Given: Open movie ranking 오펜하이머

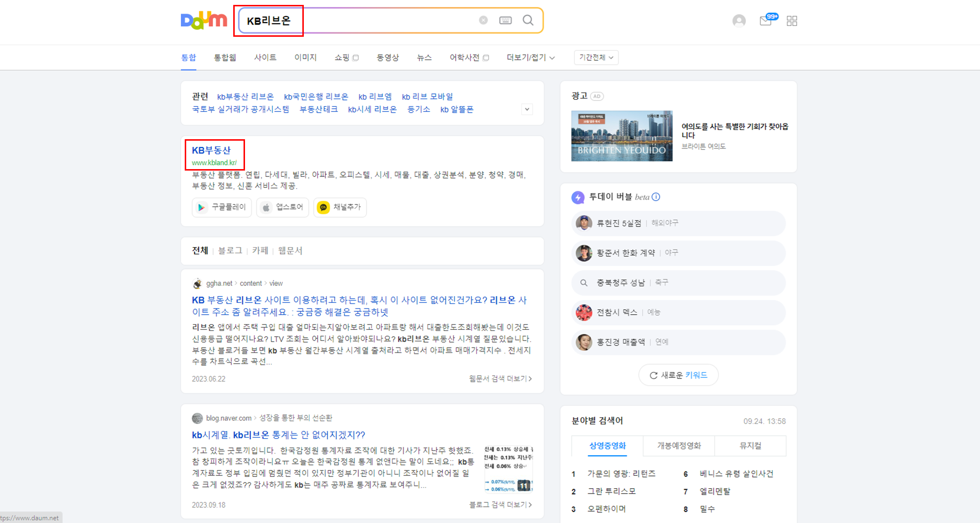Looking at the screenshot, I should [607, 509].
